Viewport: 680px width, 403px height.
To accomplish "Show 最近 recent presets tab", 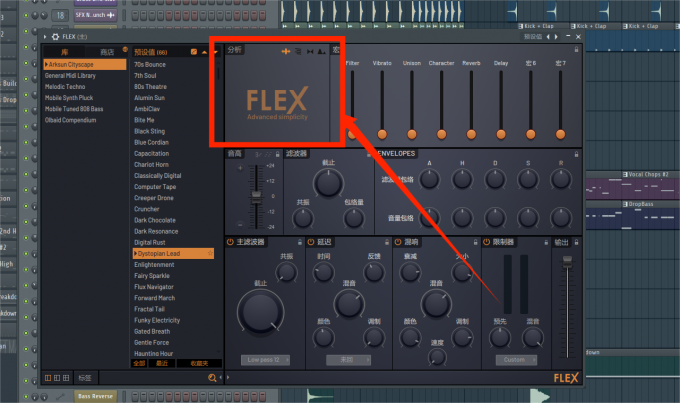I will pyautogui.click(x=162, y=363).
